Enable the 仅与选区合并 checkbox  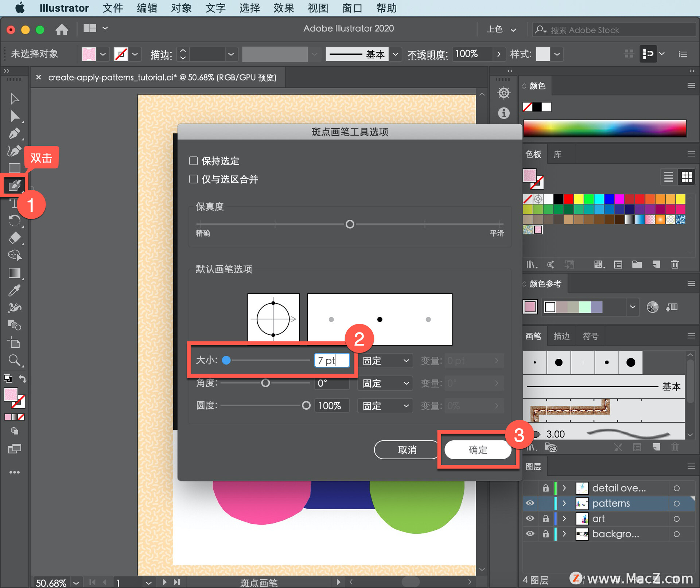(194, 179)
